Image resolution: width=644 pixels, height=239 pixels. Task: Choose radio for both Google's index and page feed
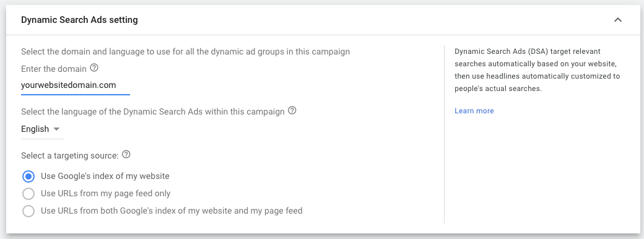click(28, 211)
